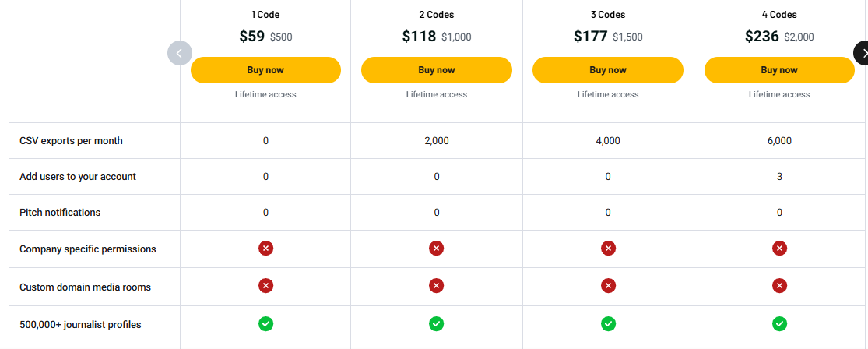
Task: Click red X for Company specific permissions, 1 Code
Action: pos(265,249)
